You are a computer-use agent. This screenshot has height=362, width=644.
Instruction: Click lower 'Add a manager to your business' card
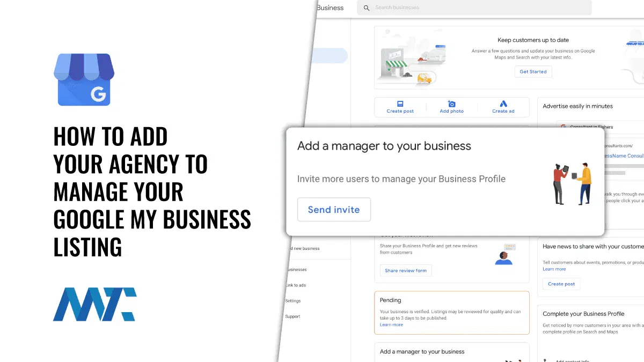click(452, 352)
